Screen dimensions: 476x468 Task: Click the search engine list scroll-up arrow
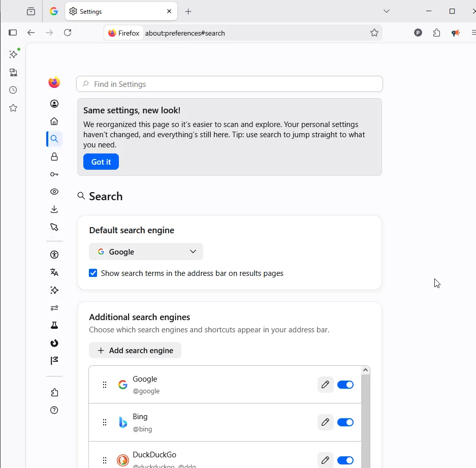point(365,370)
